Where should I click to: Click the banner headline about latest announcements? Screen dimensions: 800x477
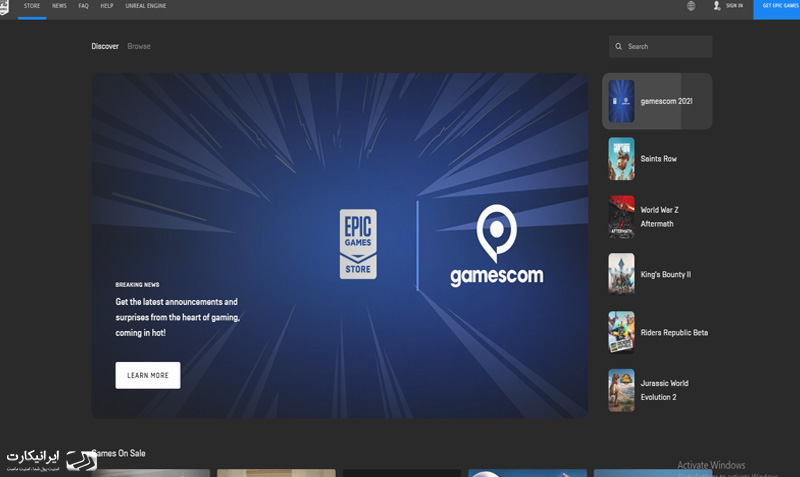pyautogui.click(x=178, y=317)
